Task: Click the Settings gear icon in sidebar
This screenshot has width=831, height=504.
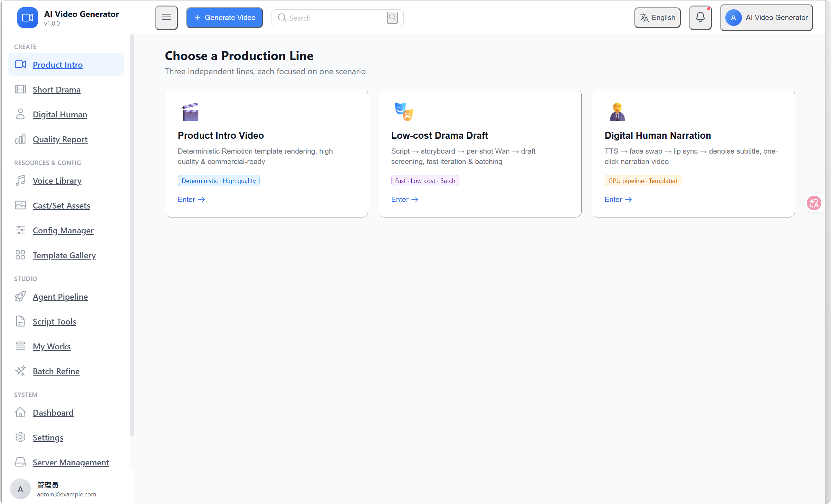Action: pyautogui.click(x=20, y=437)
